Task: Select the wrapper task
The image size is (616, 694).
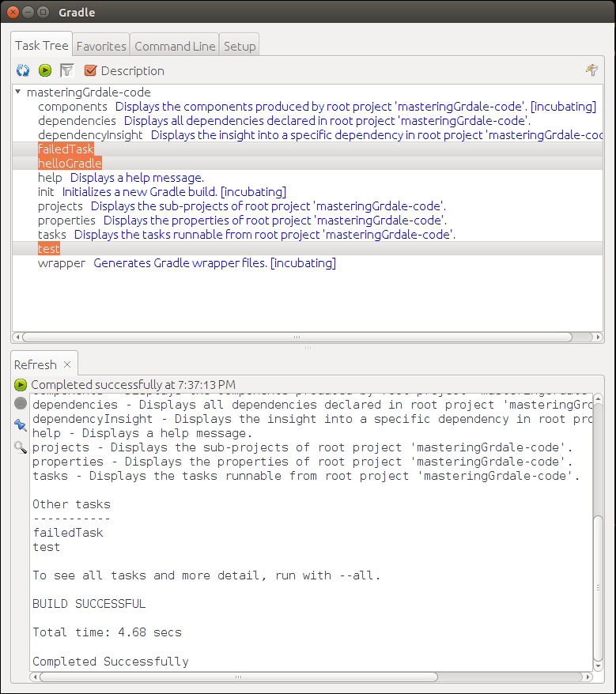Action: click(x=62, y=263)
